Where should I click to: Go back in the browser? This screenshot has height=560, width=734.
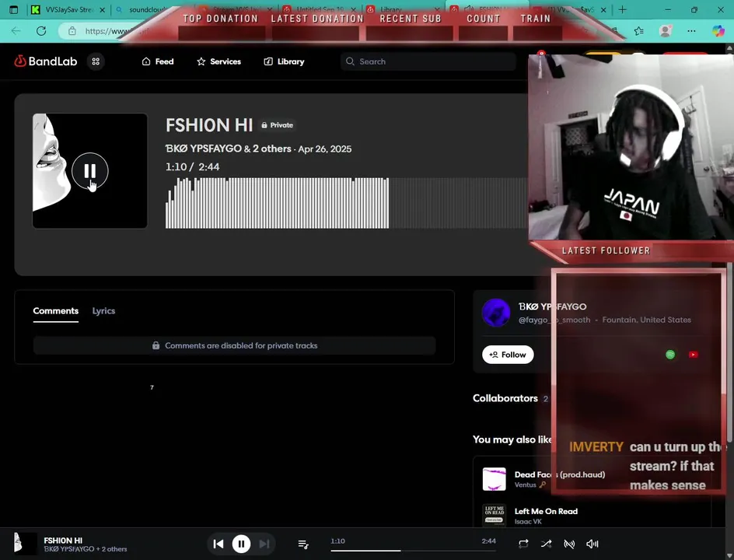16,31
